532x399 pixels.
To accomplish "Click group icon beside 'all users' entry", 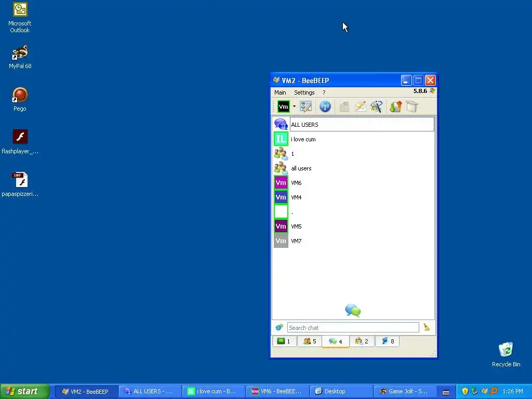I will (x=281, y=168).
